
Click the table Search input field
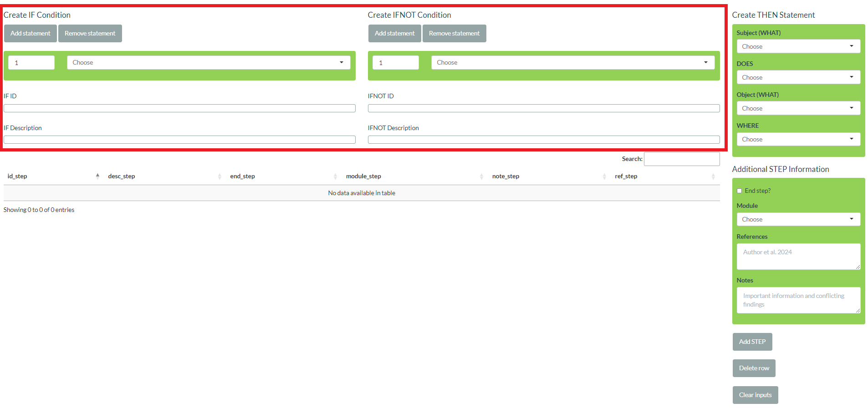[x=681, y=159]
